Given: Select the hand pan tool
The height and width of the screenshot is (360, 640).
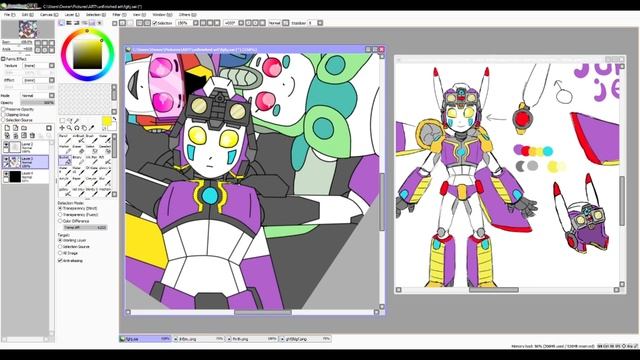Looking at the screenshot, I should 84,128.
